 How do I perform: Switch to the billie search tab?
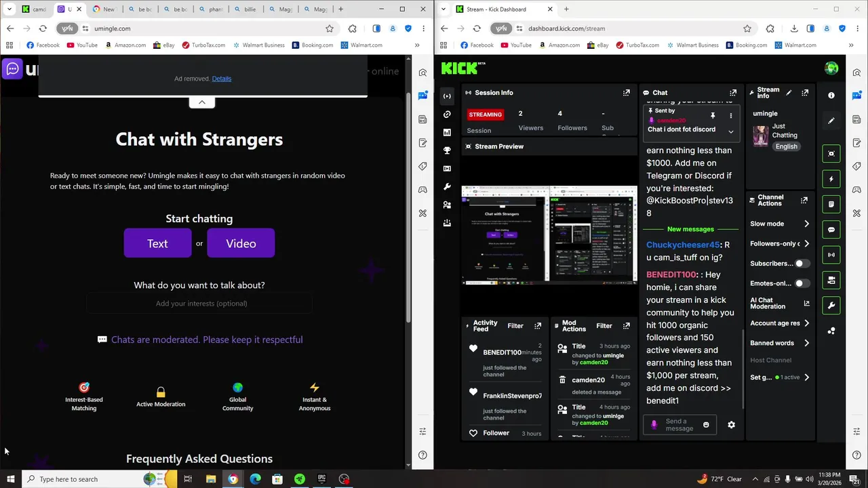click(x=245, y=9)
